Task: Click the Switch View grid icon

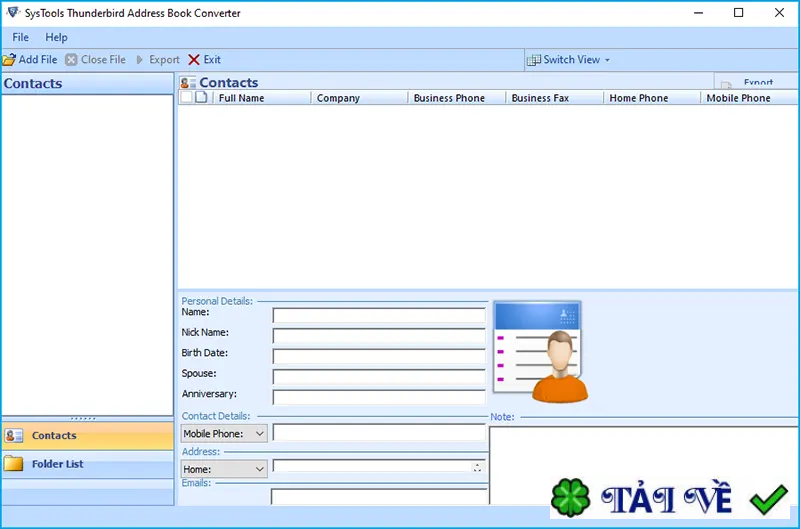Action: (x=534, y=60)
